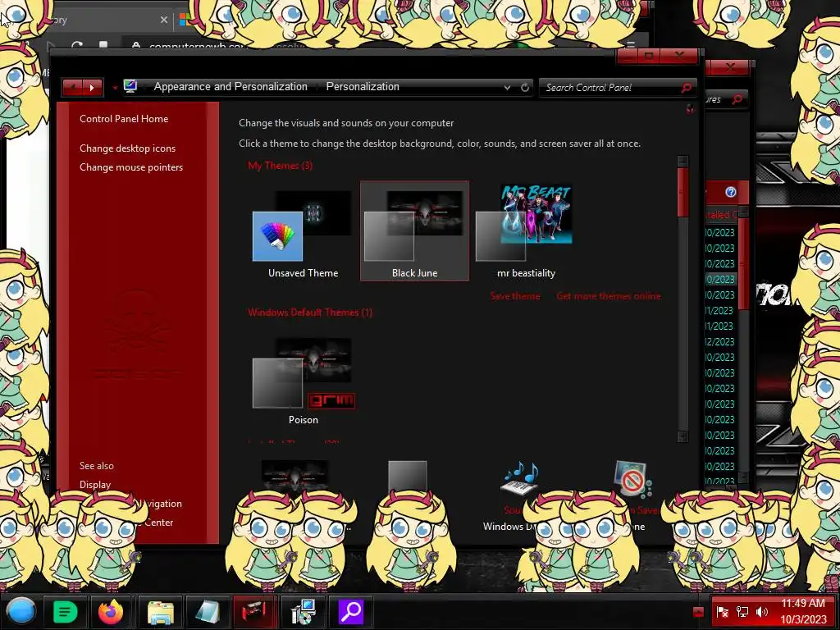Switch to the red Control Panel taskbar item
840x630 pixels.
255,611
